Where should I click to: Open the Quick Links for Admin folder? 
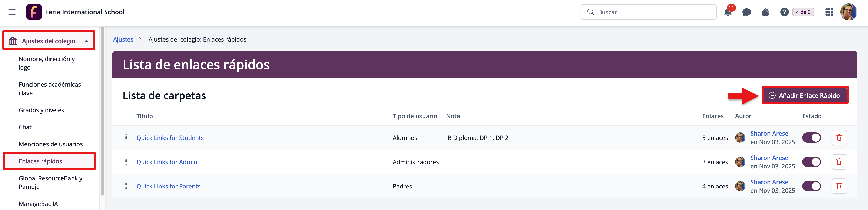tap(166, 162)
